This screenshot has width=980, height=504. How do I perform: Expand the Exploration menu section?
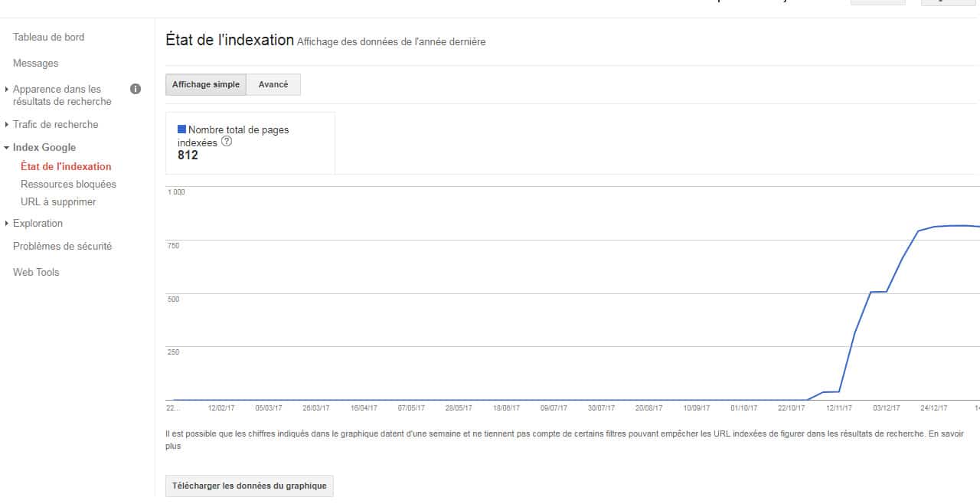pyautogui.click(x=38, y=223)
